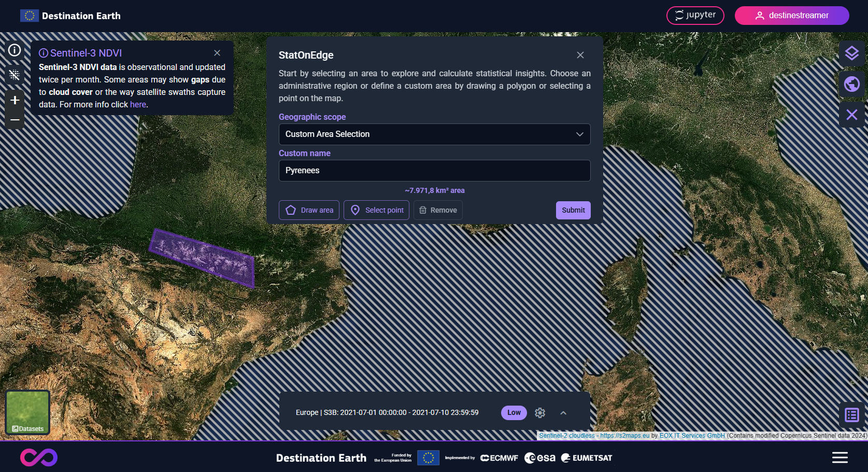Zoom in the map with plus button
Screen dimensions: 868x472
(x=15, y=100)
